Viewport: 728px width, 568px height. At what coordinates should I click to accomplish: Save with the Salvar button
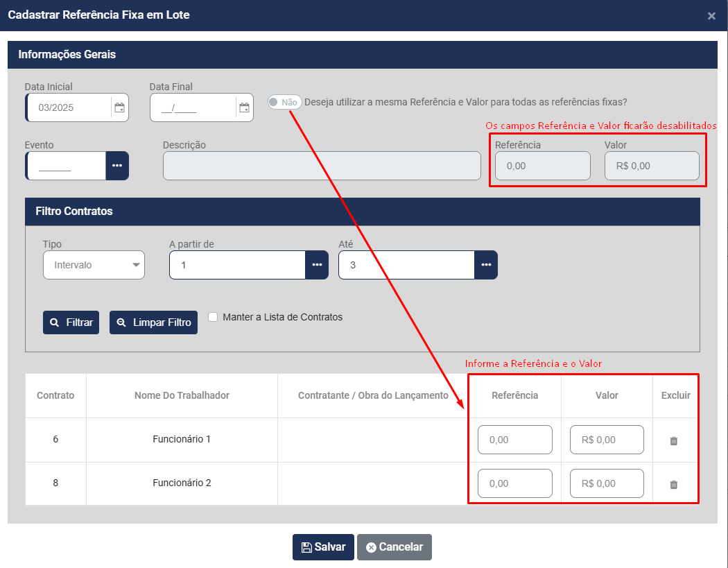click(x=323, y=547)
